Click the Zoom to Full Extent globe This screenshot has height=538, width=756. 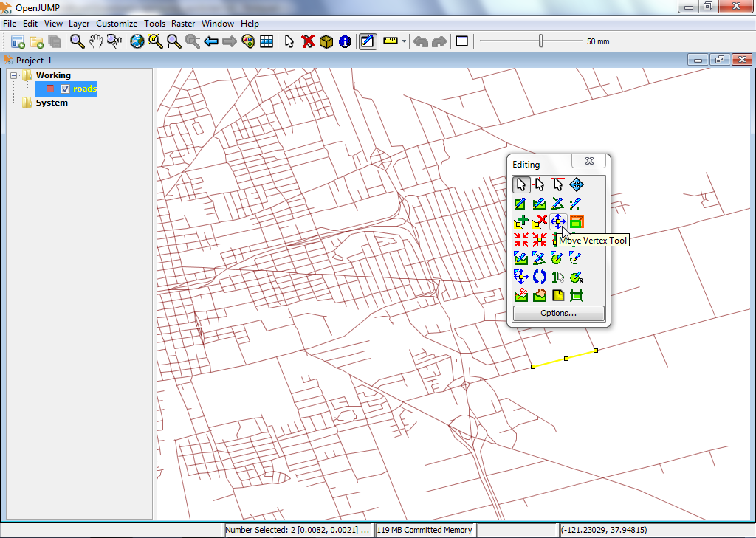point(137,41)
